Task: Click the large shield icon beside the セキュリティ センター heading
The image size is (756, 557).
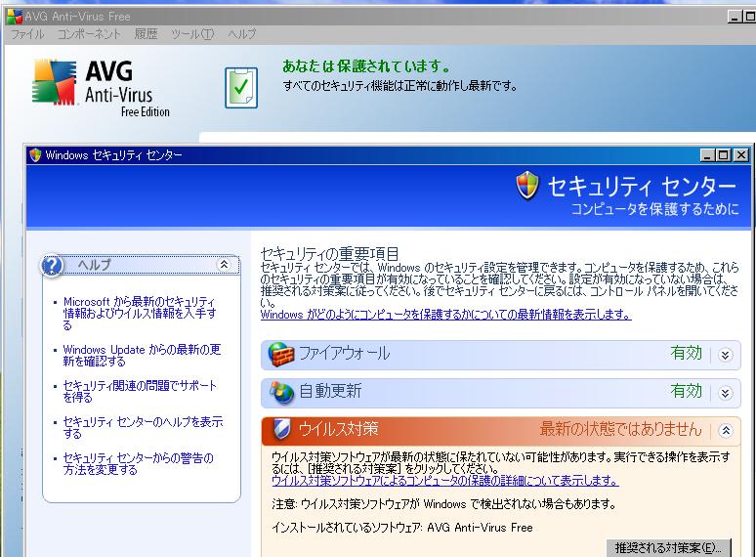Action: pos(527,185)
